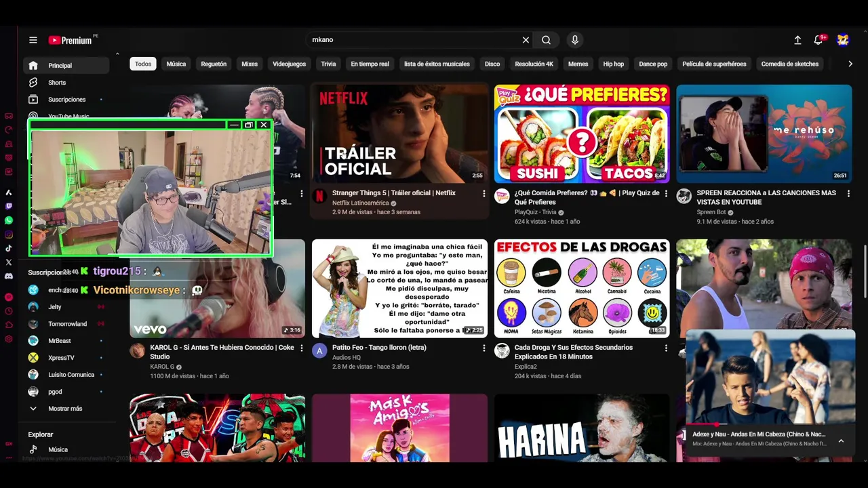Select the Hip hop filter chip
Image resolution: width=868 pixels, height=488 pixels.
point(614,64)
